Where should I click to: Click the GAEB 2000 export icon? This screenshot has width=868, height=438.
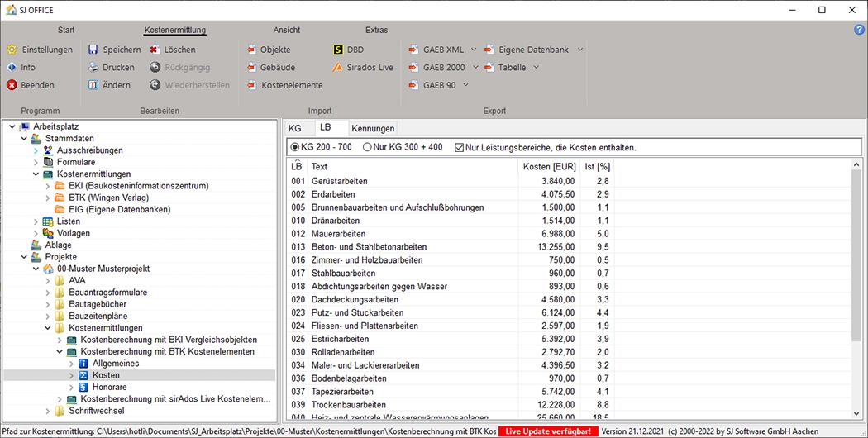pyautogui.click(x=413, y=68)
